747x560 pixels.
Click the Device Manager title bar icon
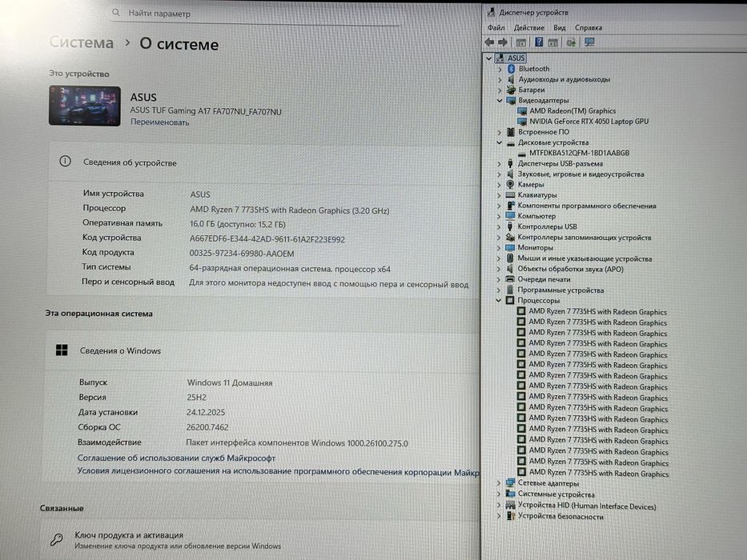click(x=491, y=12)
